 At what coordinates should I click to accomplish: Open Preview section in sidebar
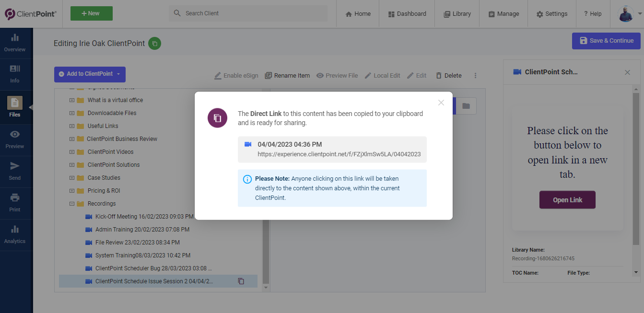(15, 139)
